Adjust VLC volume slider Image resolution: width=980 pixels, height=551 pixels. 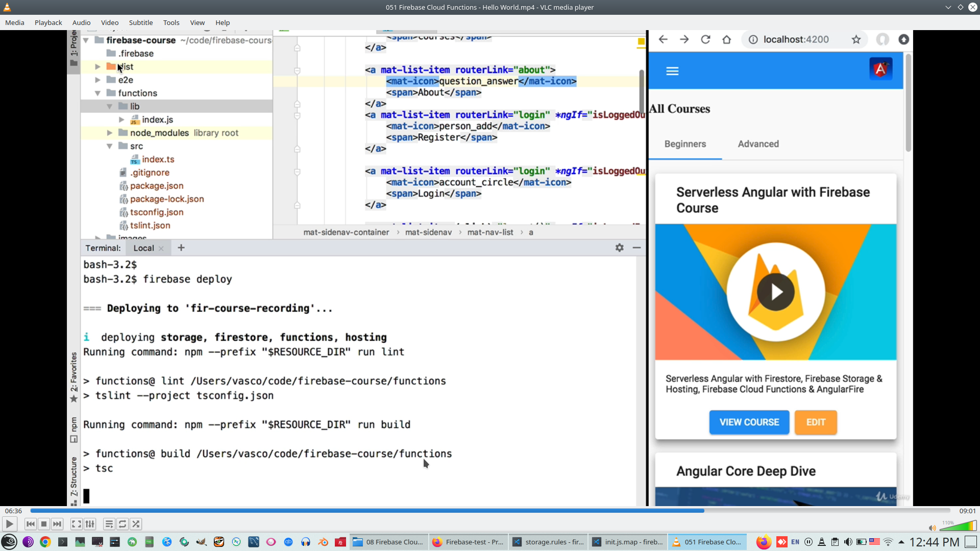click(x=958, y=527)
